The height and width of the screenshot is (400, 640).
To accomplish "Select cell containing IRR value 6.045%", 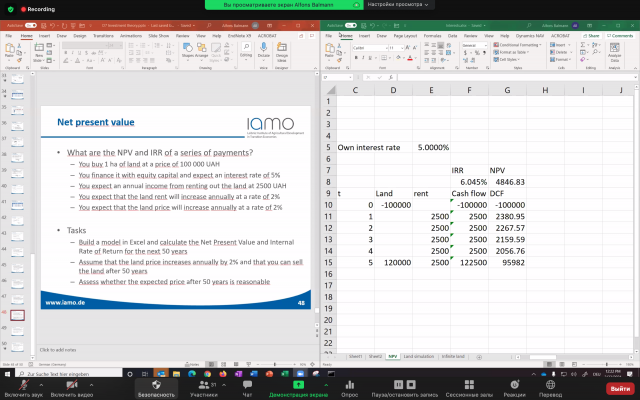I will tap(469, 182).
